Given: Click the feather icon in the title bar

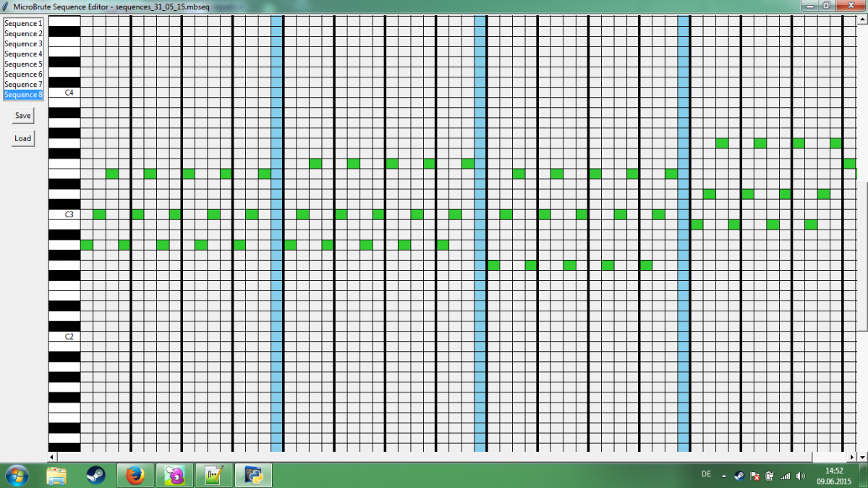Looking at the screenshot, I should click(6, 6).
